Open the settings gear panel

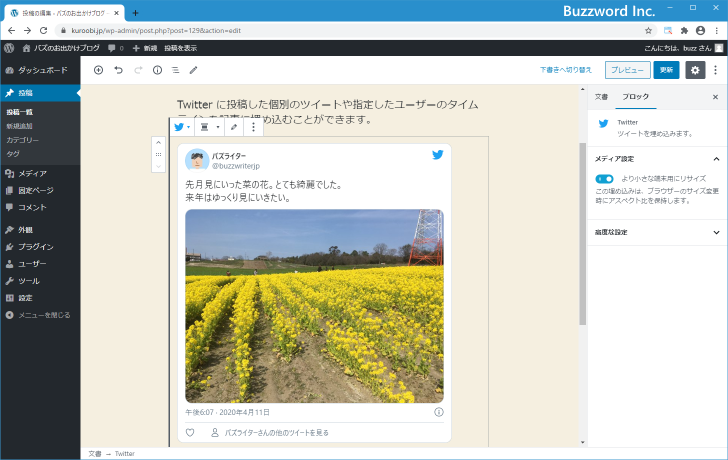[695, 70]
